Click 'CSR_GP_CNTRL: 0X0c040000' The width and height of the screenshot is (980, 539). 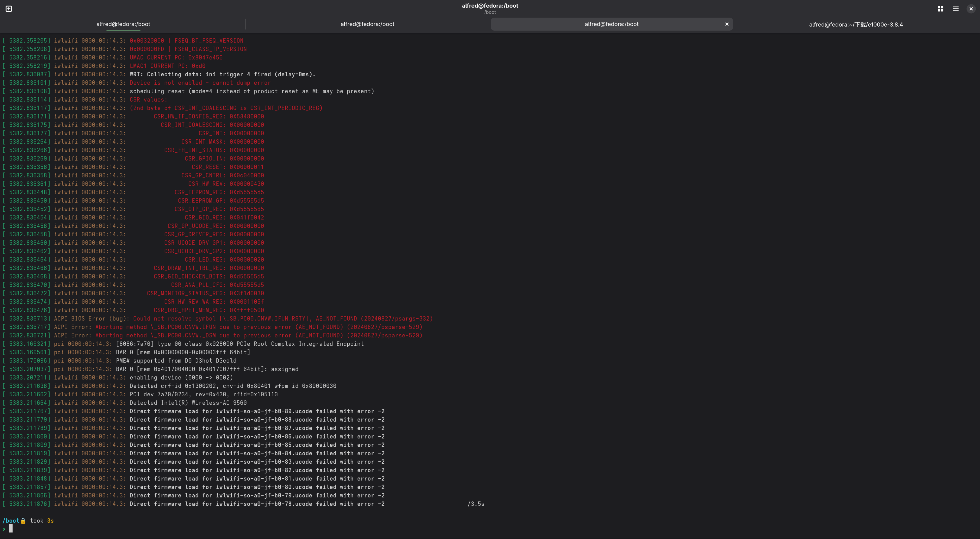point(223,175)
